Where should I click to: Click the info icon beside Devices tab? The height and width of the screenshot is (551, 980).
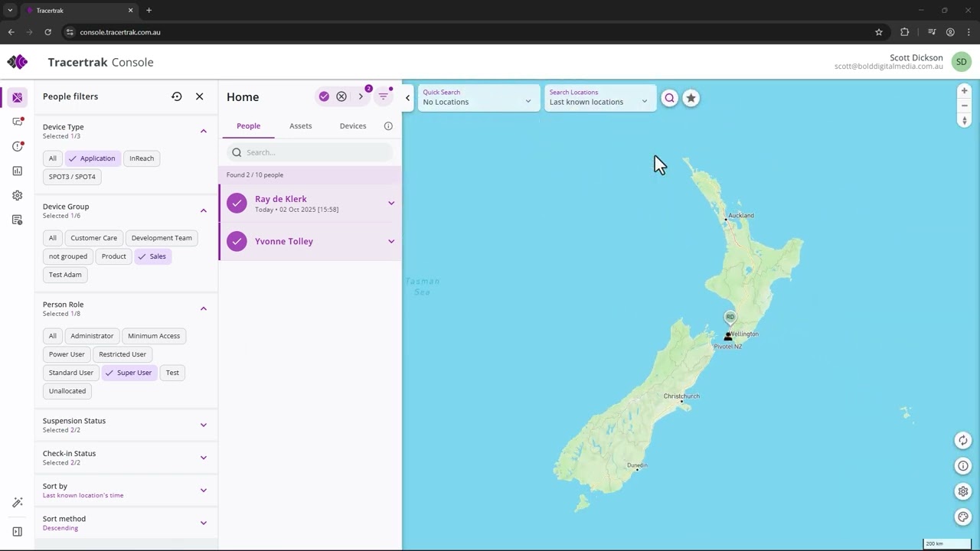[x=388, y=126]
